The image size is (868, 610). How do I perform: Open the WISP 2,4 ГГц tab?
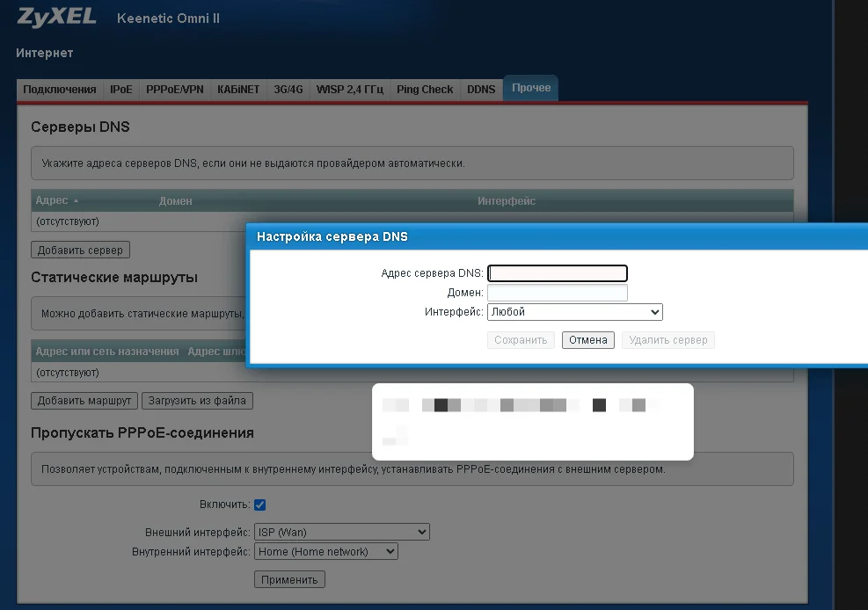click(350, 90)
